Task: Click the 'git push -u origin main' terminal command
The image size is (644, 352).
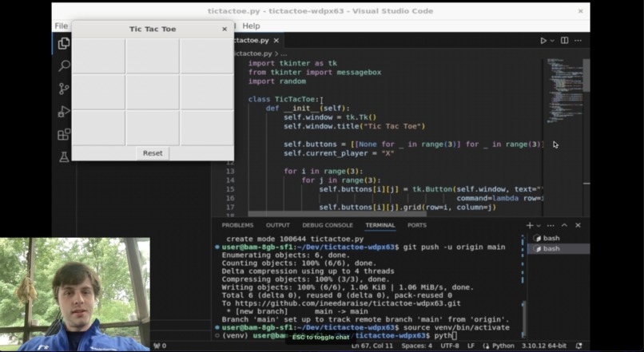Action: tap(455, 247)
